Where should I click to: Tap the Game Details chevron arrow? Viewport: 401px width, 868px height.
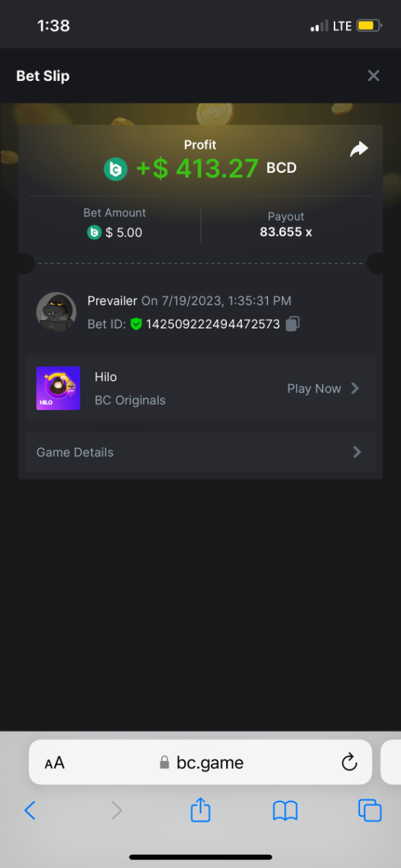(356, 452)
